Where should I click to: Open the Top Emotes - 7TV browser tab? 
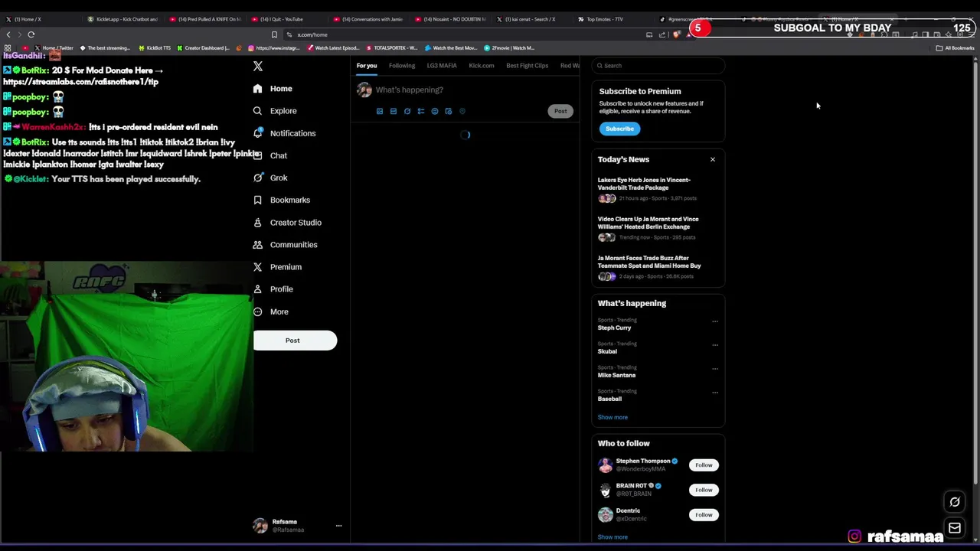[605, 19]
